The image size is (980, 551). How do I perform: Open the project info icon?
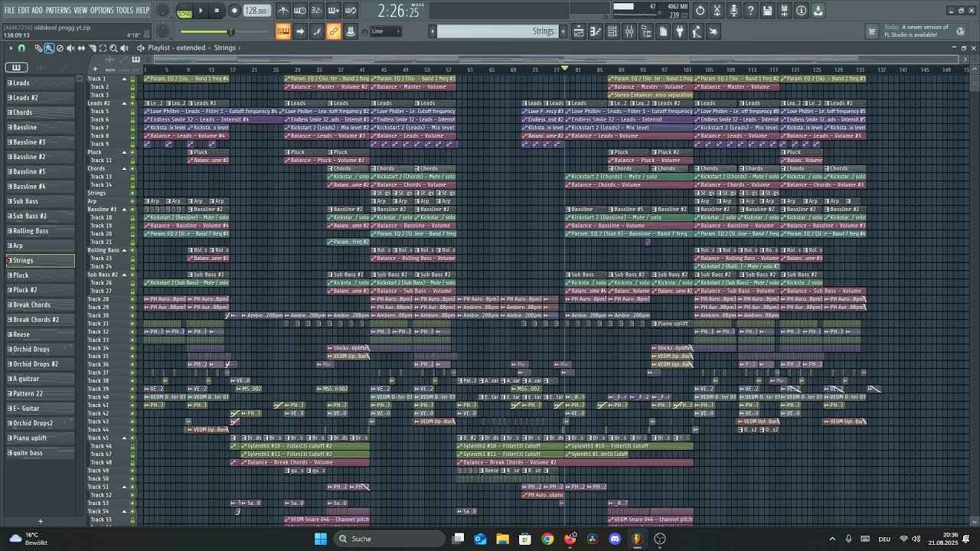click(x=802, y=11)
